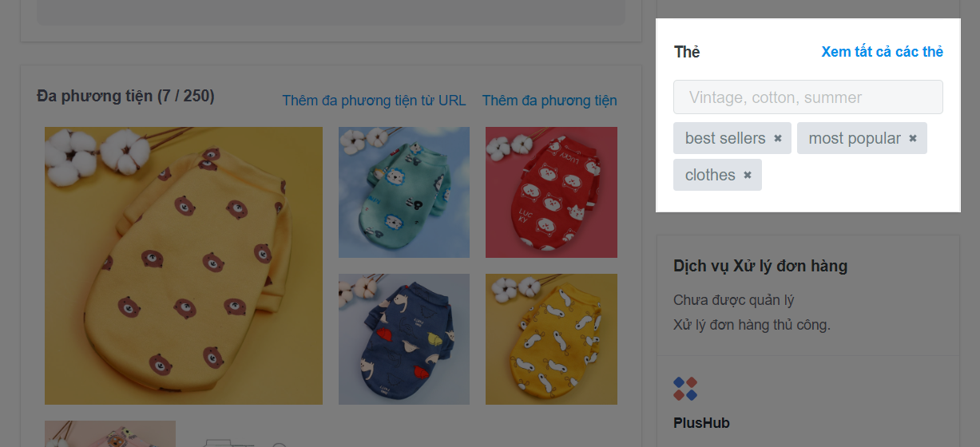Focus the tags input field
This screenshot has height=447, width=980.
(x=807, y=97)
